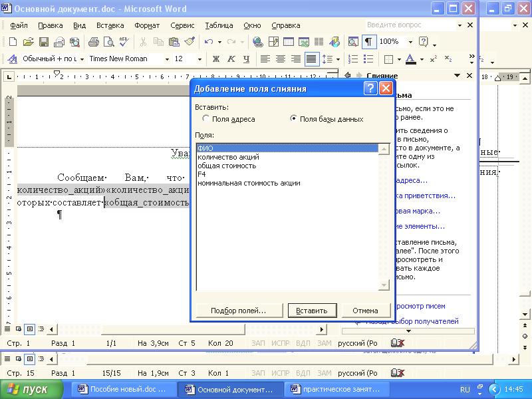Open 'Просмотр писем' link
The image size is (532, 399).
point(421,306)
